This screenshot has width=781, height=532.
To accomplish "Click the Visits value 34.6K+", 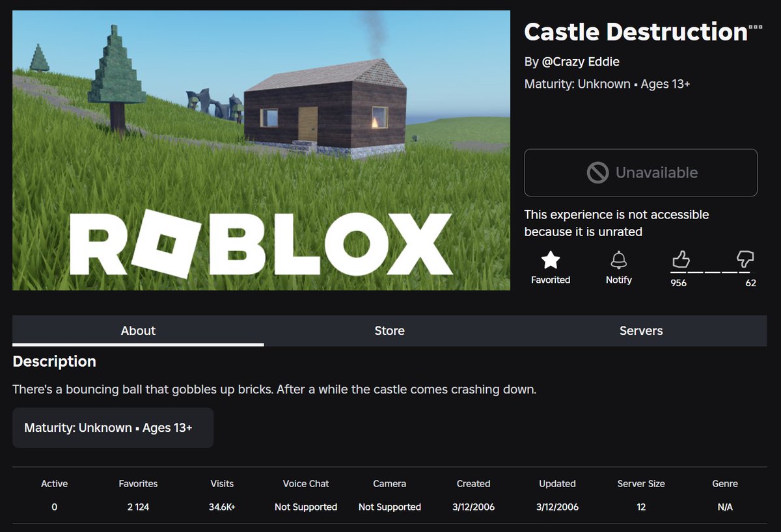I will 222,507.
